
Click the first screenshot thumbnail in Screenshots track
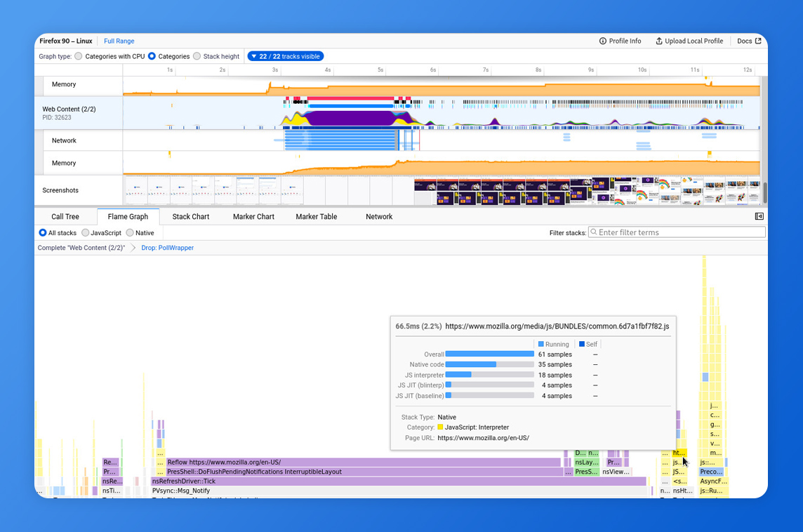(136, 190)
